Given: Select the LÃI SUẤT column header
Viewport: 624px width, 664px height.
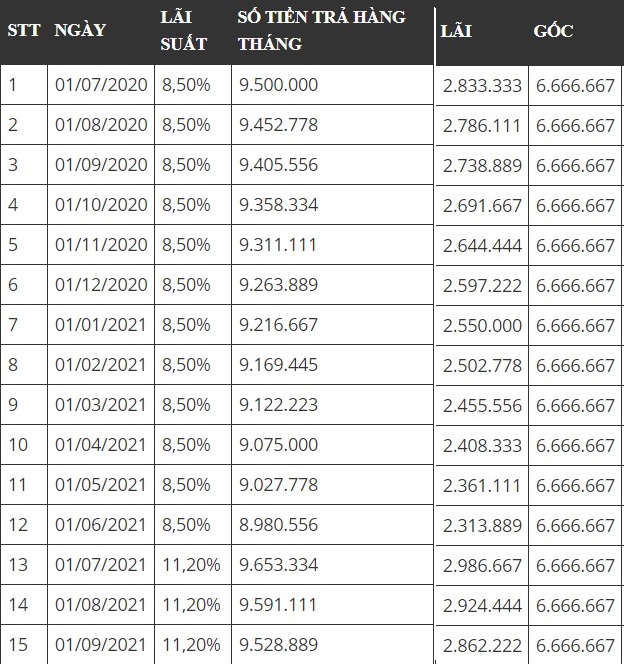Looking at the screenshot, I should tap(184, 30).
